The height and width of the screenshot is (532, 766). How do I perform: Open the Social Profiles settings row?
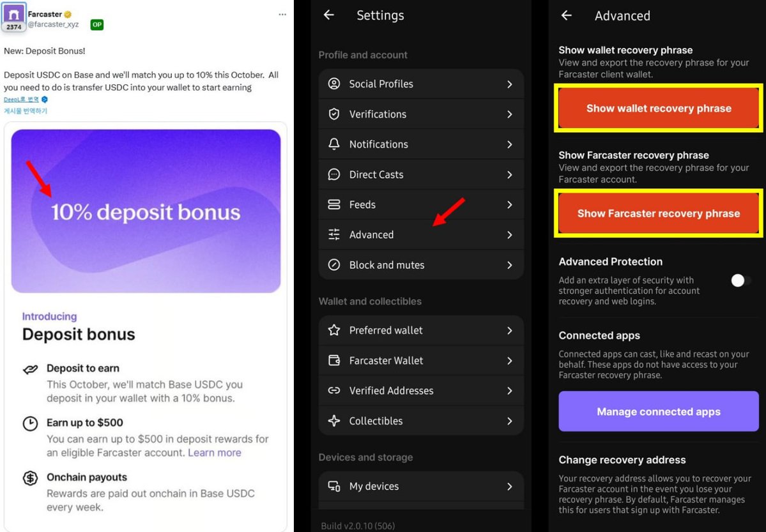click(421, 84)
